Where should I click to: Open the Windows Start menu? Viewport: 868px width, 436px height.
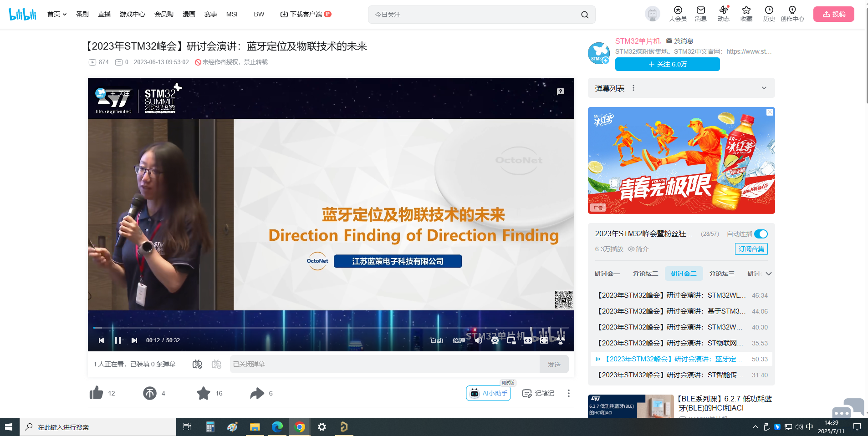pos(9,427)
